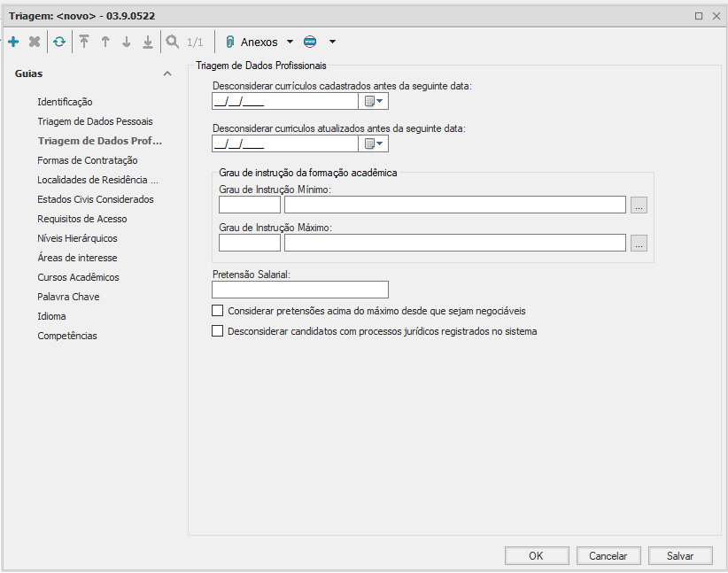Select the Competências guide item

click(x=67, y=336)
